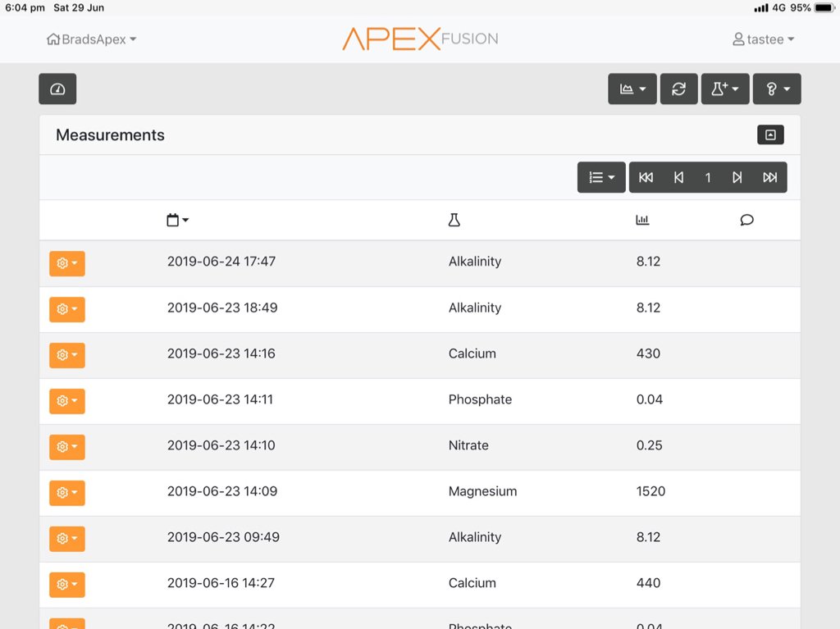840x629 pixels.
Task: Select the date 2019-06-23 14:11
Action: tap(220, 399)
